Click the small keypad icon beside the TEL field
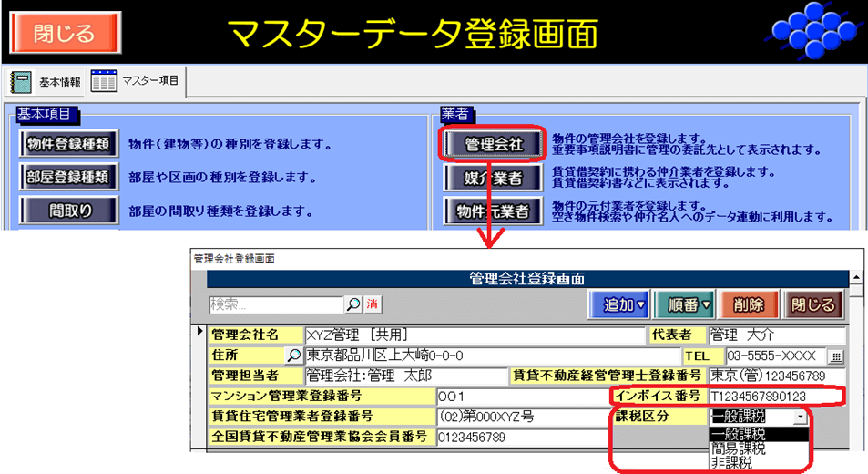The height and width of the screenshot is (474, 868). pos(835,355)
